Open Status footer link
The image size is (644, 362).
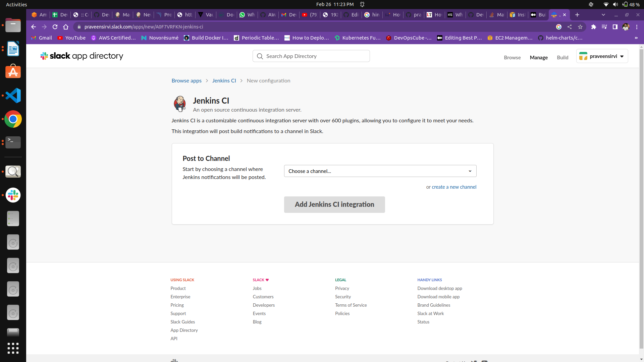tap(423, 322)
